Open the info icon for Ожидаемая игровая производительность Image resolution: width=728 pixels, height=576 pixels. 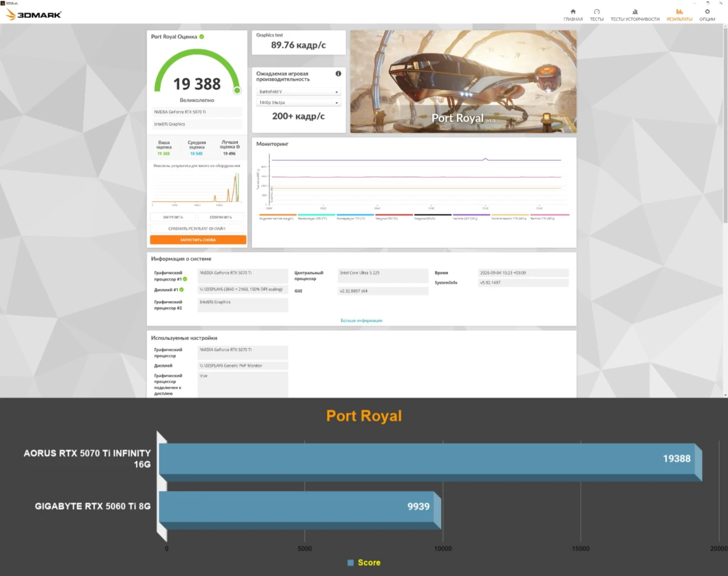tap(338, 73)
